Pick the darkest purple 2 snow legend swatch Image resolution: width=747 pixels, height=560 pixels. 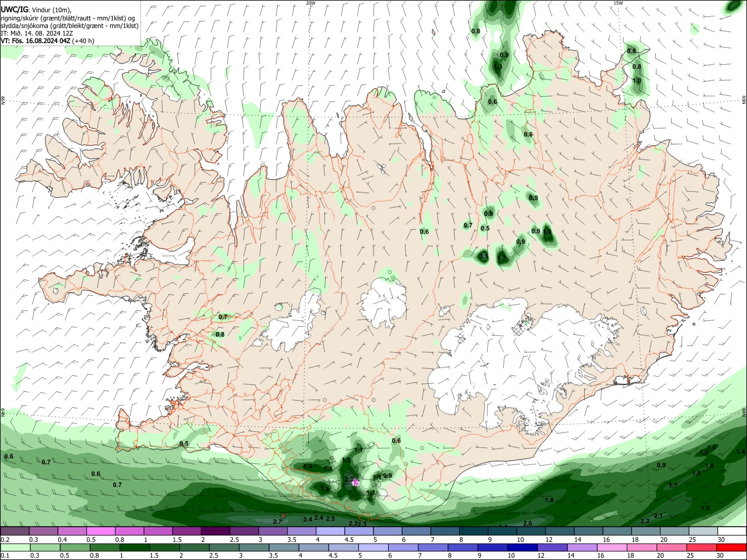pyautogui.click(x=215, y=531)
